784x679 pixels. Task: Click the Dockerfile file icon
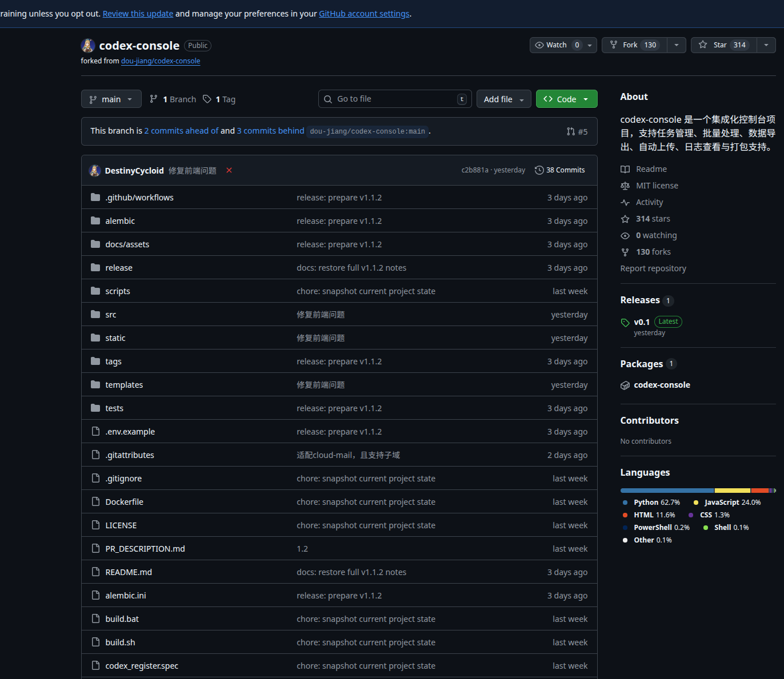95,502
